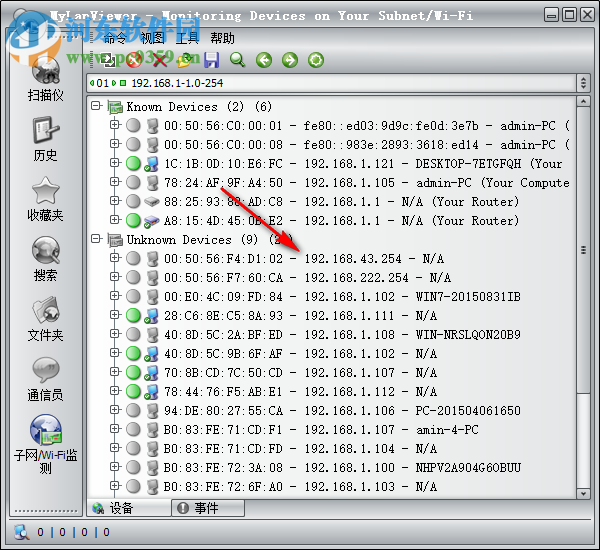Select the PC-201504061650 device row
The height and width of the screenshot is (550, 600).
342,411
